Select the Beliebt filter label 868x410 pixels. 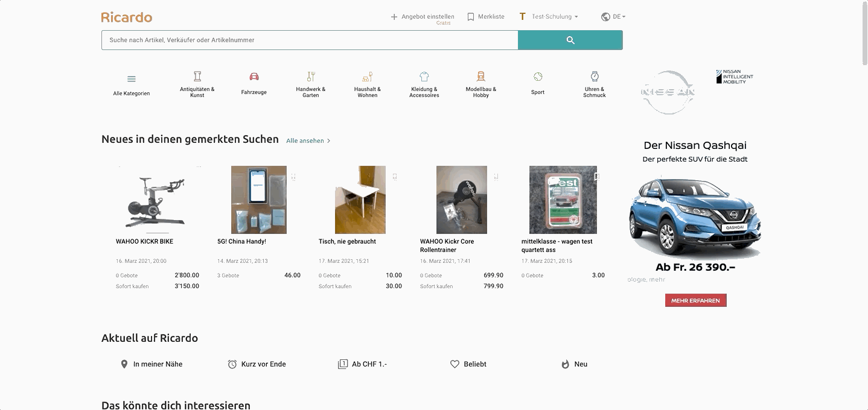click(x=475, y=364)
